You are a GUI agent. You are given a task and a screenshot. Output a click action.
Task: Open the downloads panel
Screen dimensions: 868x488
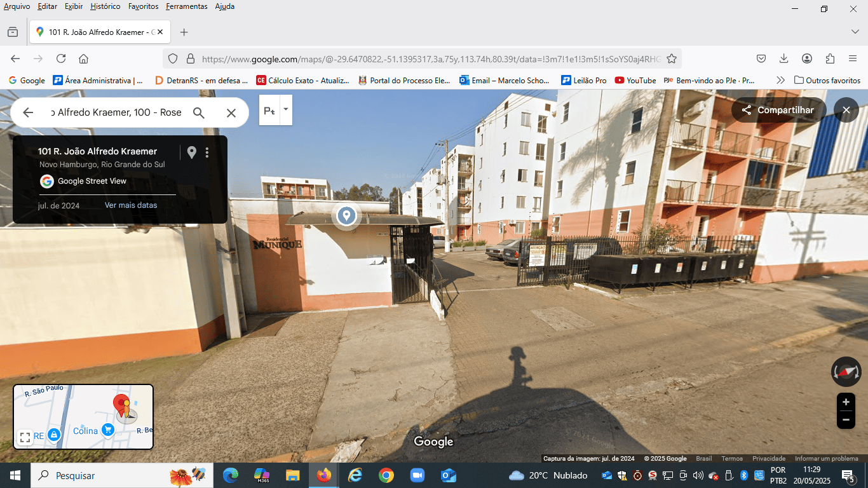tap(784, 58)
